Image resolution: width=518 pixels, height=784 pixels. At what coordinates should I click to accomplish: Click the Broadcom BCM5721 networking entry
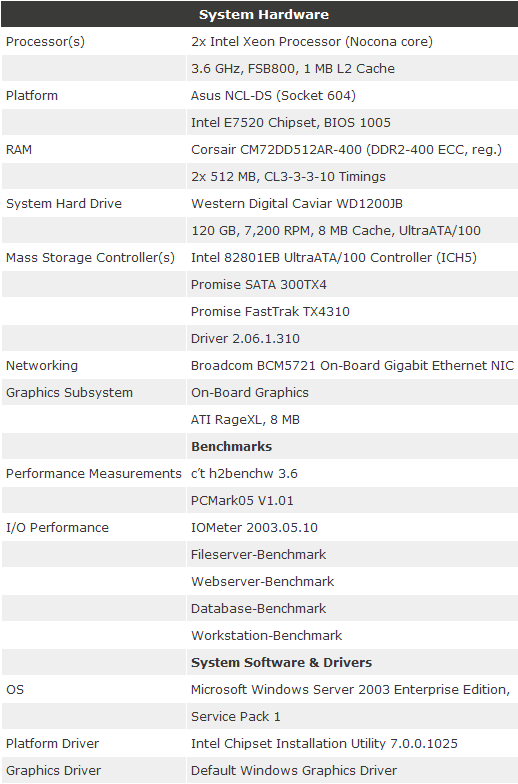[x=352, y=366]
